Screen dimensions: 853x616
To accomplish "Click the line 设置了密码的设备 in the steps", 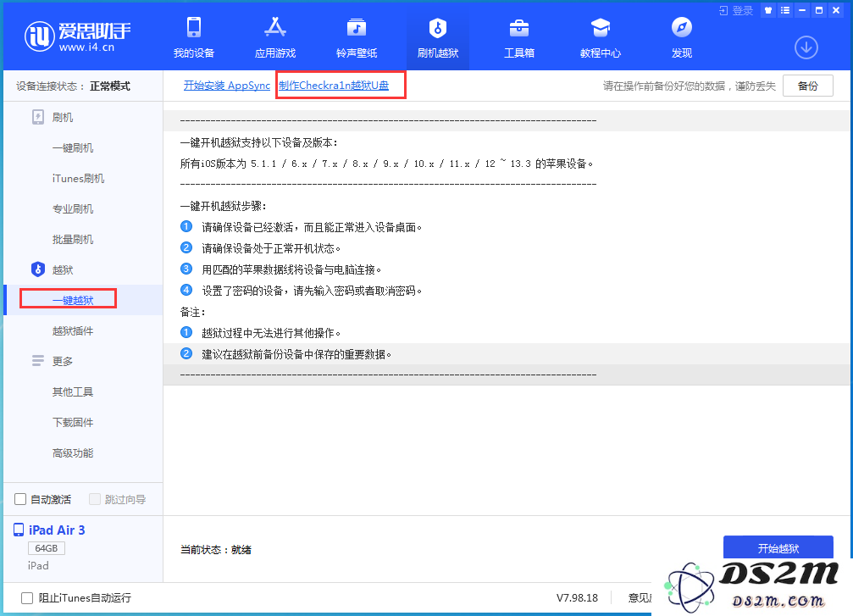I will (312, 291).
